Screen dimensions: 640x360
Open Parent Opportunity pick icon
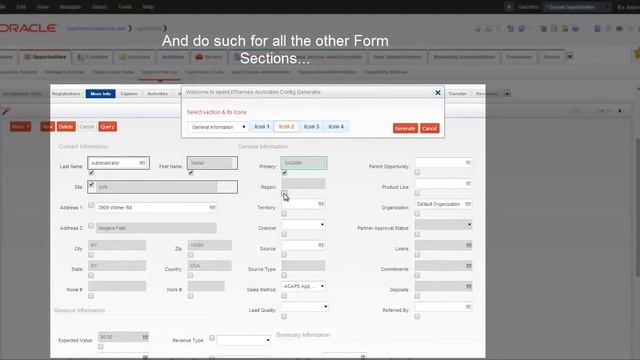(x=468, y=162)
